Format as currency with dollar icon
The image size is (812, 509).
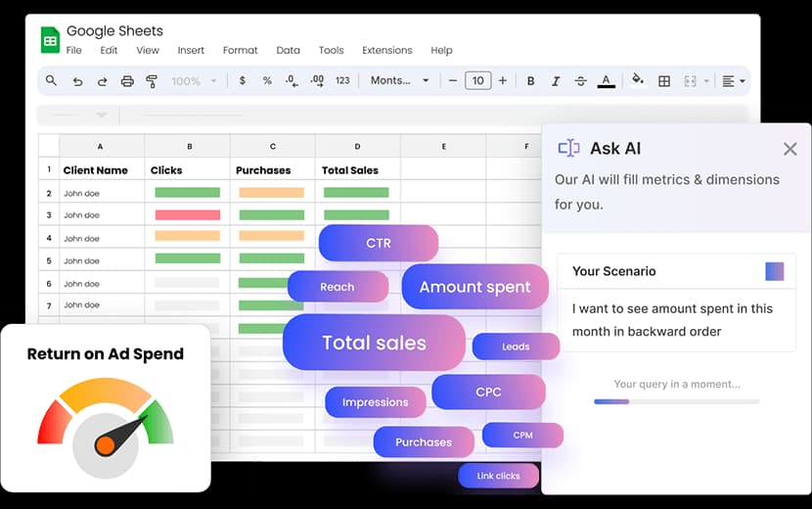click(x=243, y=81)
